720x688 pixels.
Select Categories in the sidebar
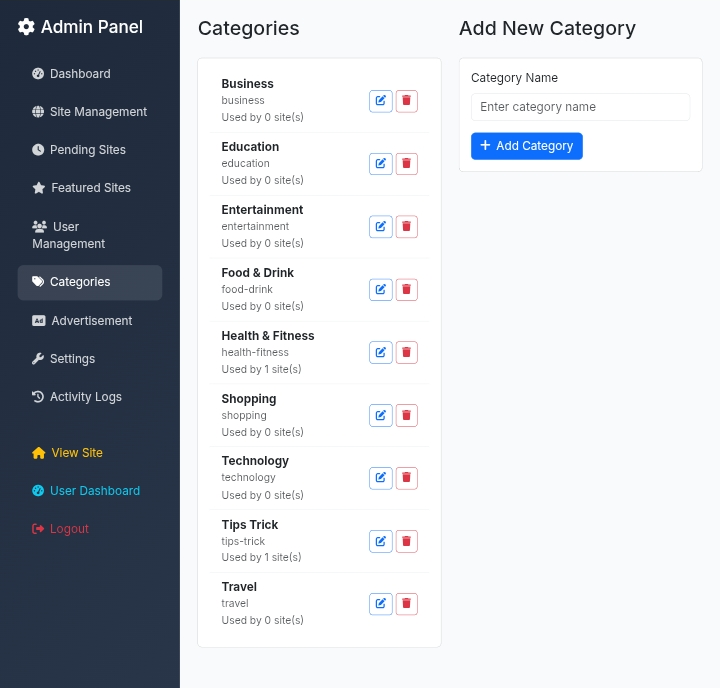pyautogui.click(x=90, y=282)
